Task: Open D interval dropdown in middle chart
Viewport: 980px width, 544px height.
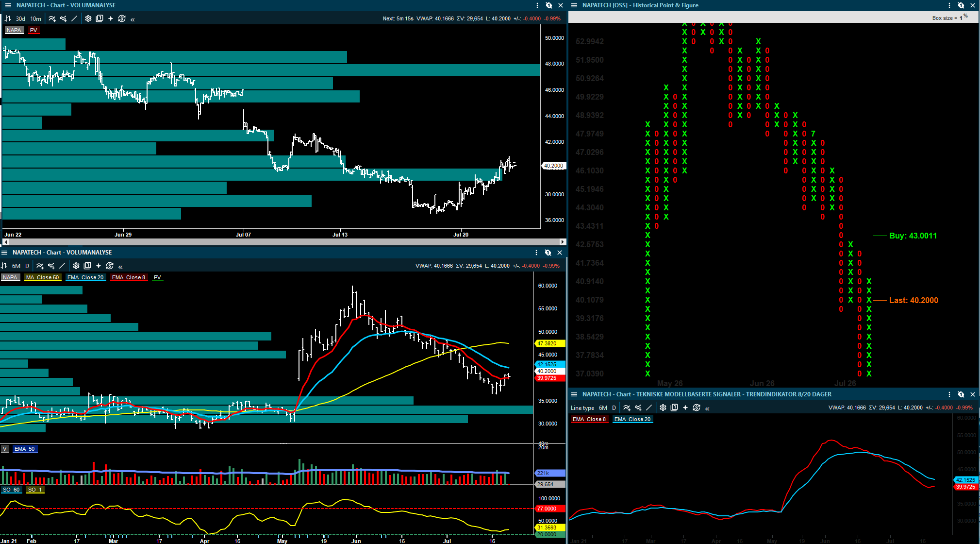Action: [x=27, y=266]
